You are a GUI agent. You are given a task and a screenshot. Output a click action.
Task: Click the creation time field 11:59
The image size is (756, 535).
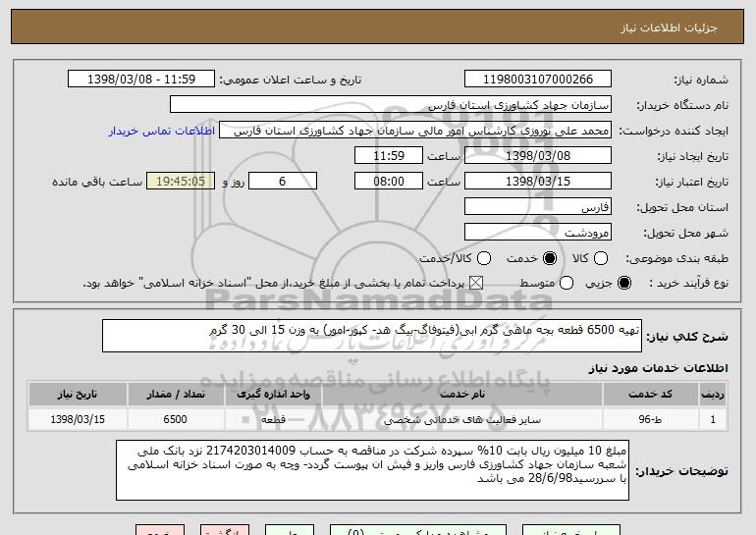pos(389,156)
